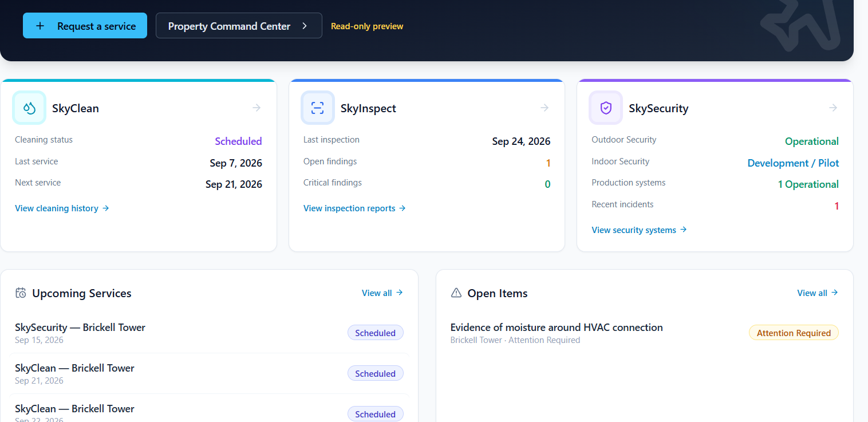Click View all in Upcoming Services

382,293
